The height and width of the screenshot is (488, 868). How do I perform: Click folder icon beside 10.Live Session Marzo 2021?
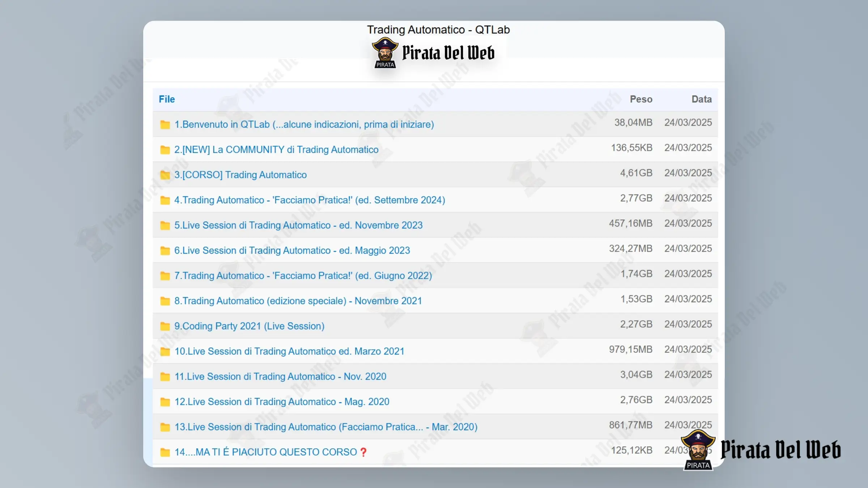pyautogui.click(x=165, y=351)
